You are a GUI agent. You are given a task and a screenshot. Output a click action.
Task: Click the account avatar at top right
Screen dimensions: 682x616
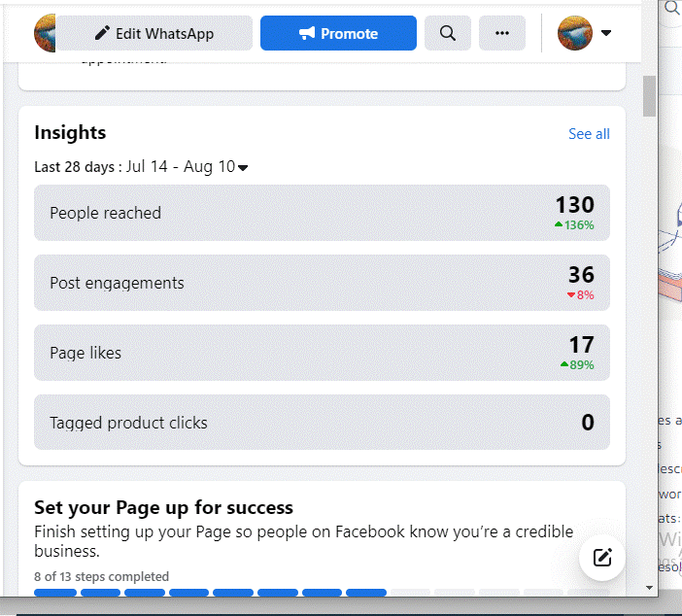pyautogui.click(x=574, y=33)
